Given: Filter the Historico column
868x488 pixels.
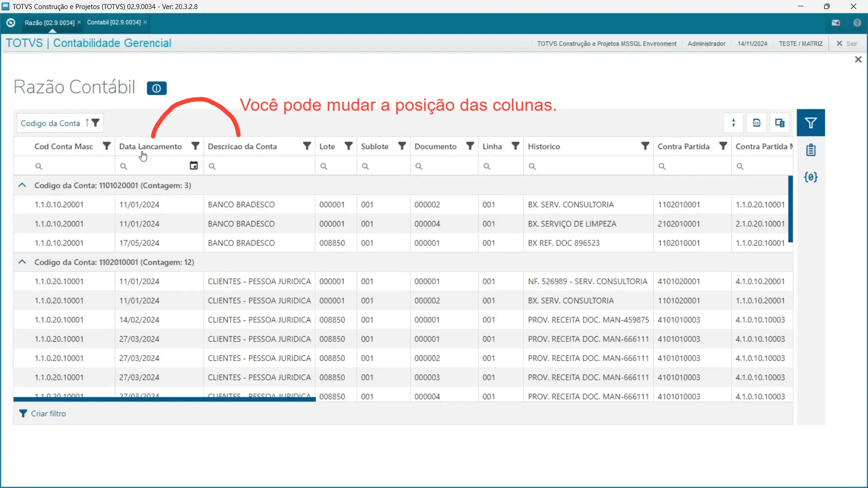Looking at the screenshot, I should click(x=645, y=146).
